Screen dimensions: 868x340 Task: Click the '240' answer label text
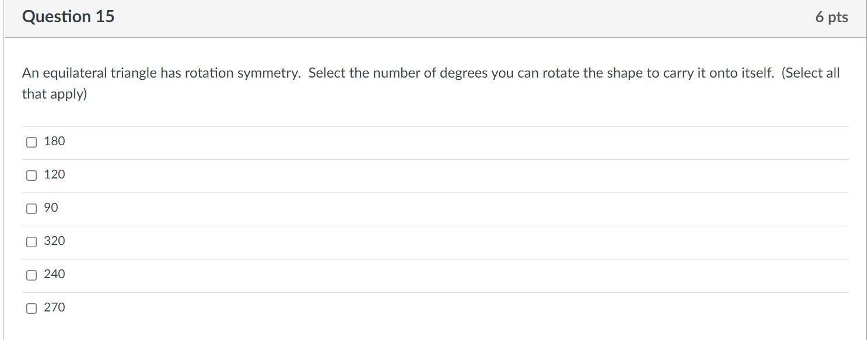(54, 274)
